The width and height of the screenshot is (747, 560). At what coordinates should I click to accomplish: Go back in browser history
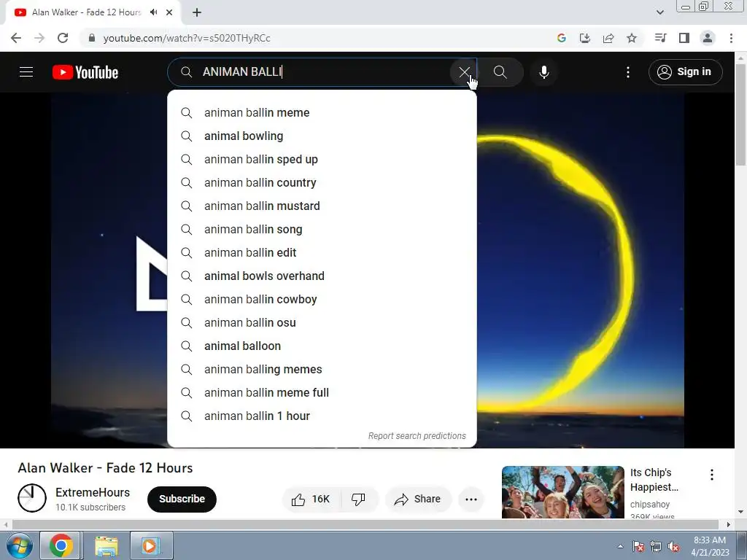coord(16,38)
